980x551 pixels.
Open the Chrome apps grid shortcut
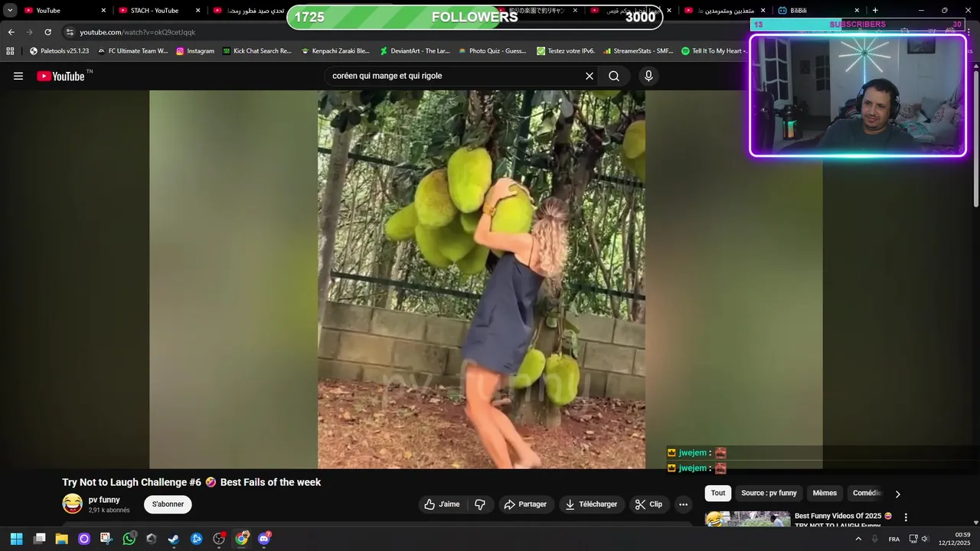(10, 51)
